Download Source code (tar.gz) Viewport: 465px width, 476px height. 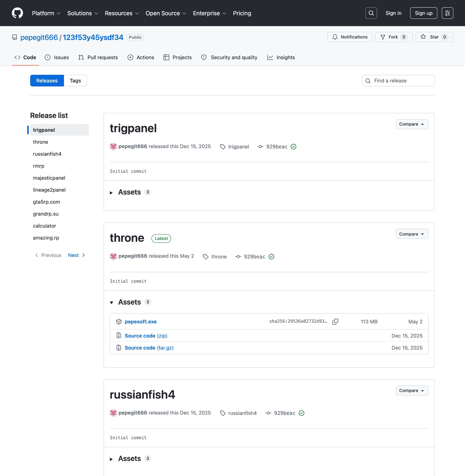tap(149, 348)
